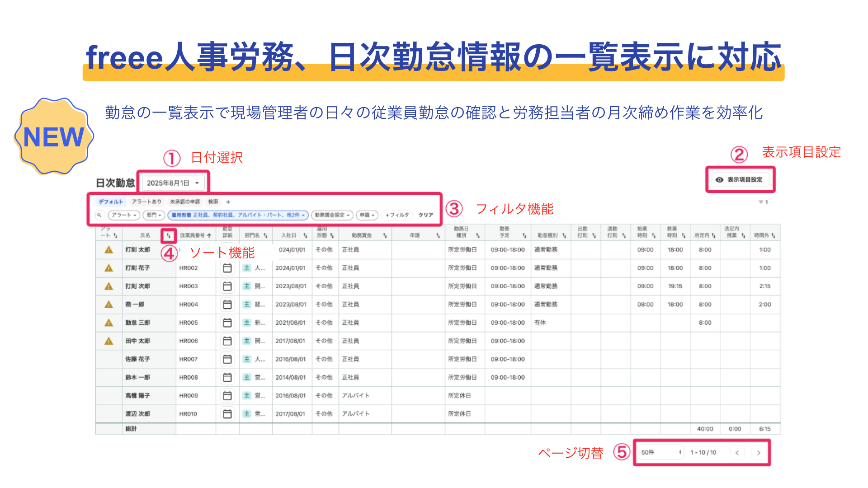Open the 雇用形態 filter dropdown chip

238,215
